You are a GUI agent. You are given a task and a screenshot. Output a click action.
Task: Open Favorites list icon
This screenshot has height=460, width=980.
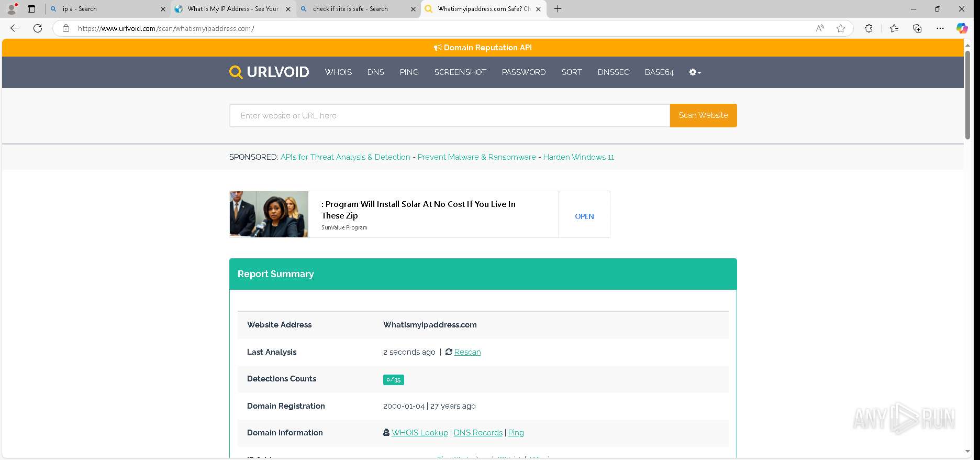coord(894,28)
